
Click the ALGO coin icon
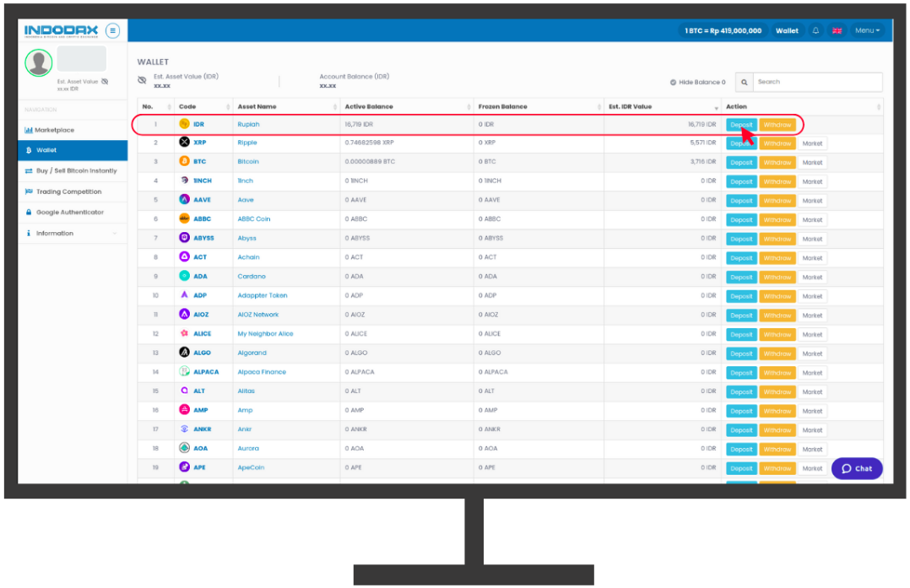pyautogui.click(x=184, y=353)
